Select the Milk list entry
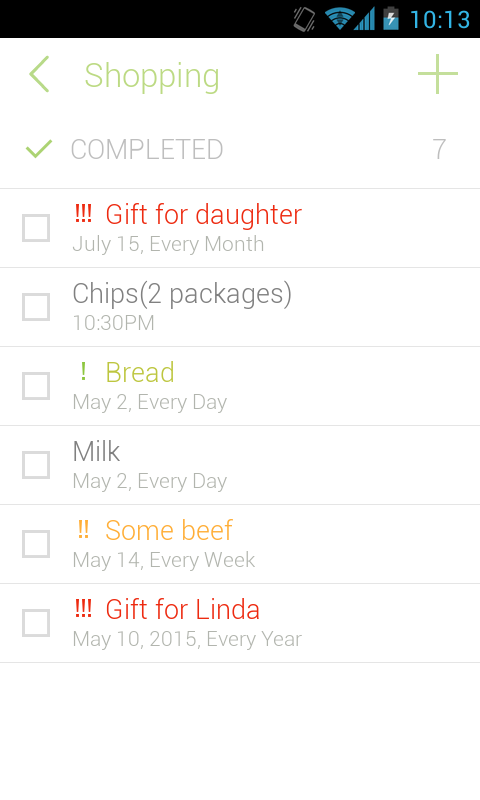The width and height of the screenshot is (480, 800). [240, 465]
